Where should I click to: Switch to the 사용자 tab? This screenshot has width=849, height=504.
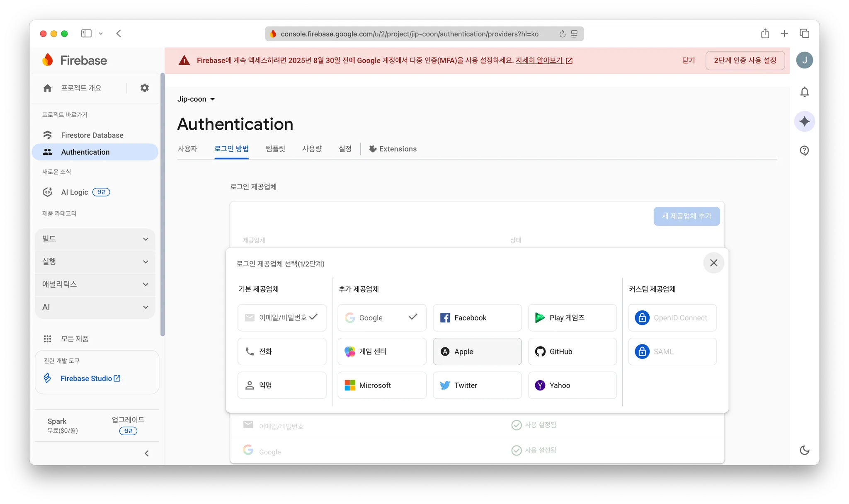(187, 149)
